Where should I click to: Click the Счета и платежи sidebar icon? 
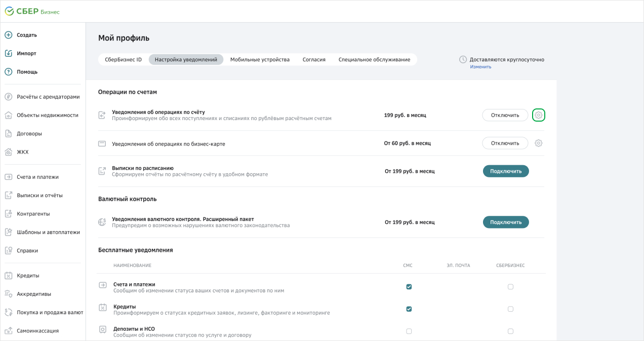[8, 177]
